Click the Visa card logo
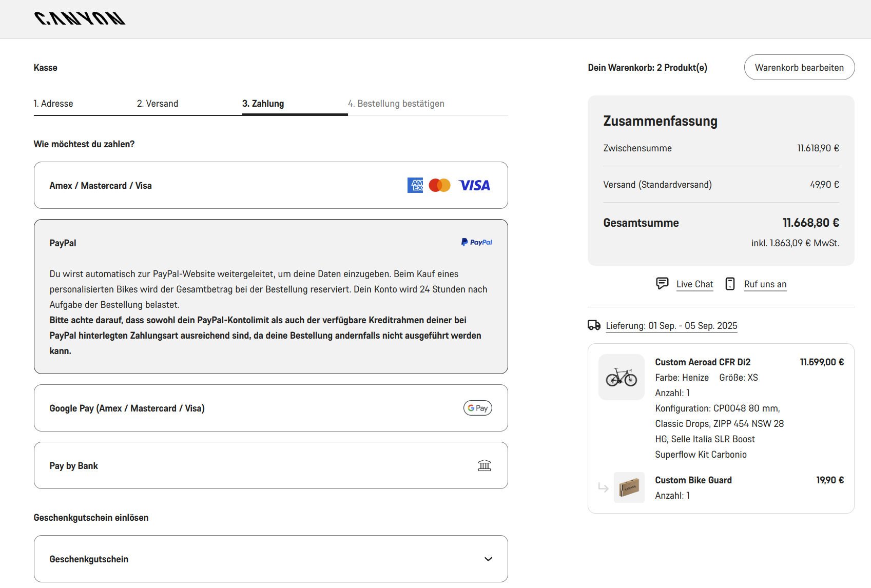The width and height of the screenshot is (871, 588). (x=474, y=185)
